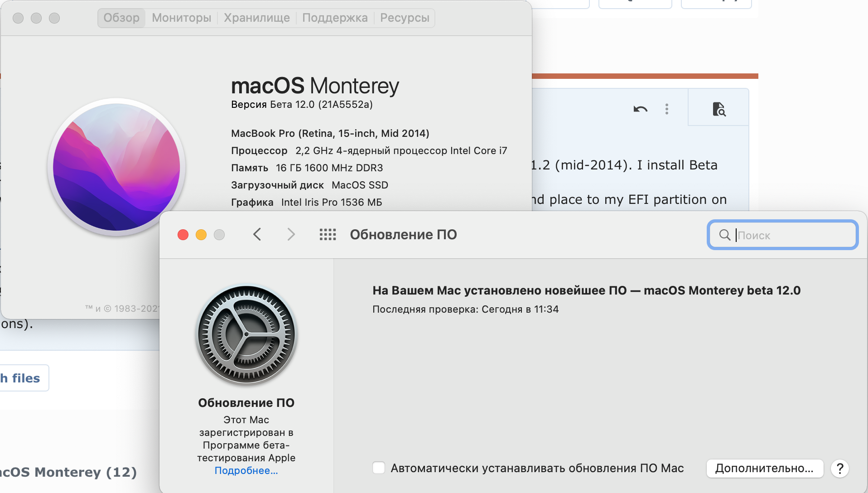Click the 'macOS Monterey' title in About window
This screenshot has width=868, height=493.
click(x=315, y=86)
